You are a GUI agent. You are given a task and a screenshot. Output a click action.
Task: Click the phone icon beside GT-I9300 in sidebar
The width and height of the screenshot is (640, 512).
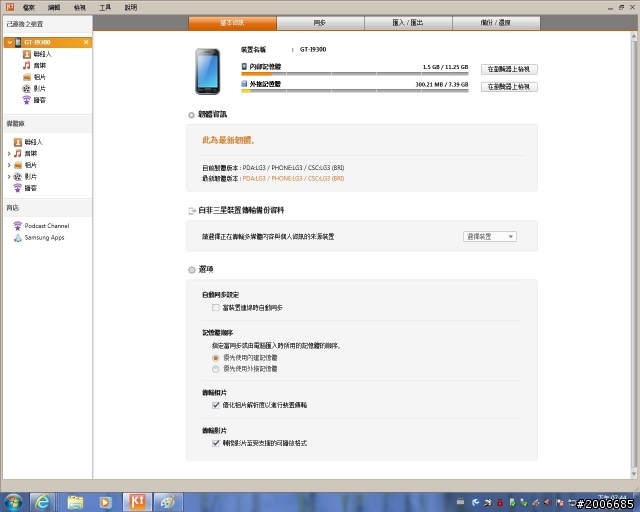tap(18, 42)
